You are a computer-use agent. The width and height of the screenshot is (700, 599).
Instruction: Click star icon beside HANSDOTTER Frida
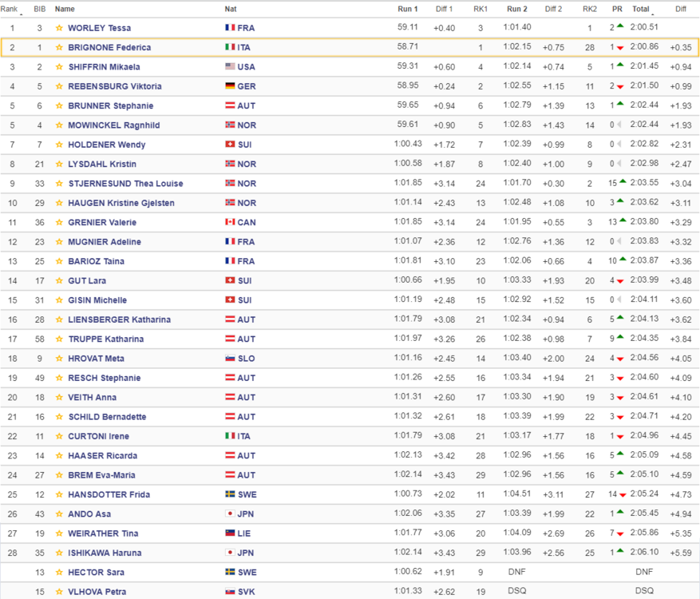pos(59,494)
